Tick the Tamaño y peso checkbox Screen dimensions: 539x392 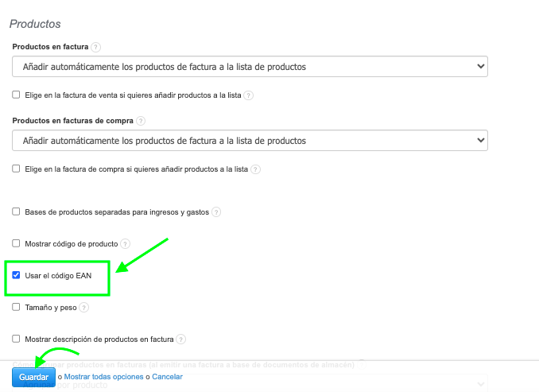[16, 307]
